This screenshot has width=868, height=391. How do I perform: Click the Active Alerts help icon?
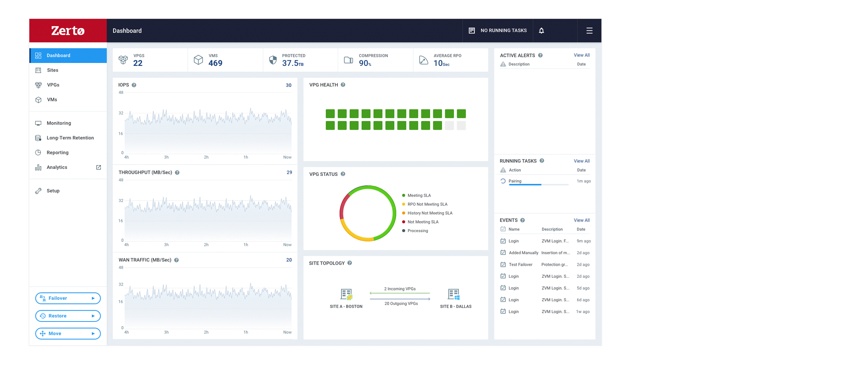(x=540, y=55)
